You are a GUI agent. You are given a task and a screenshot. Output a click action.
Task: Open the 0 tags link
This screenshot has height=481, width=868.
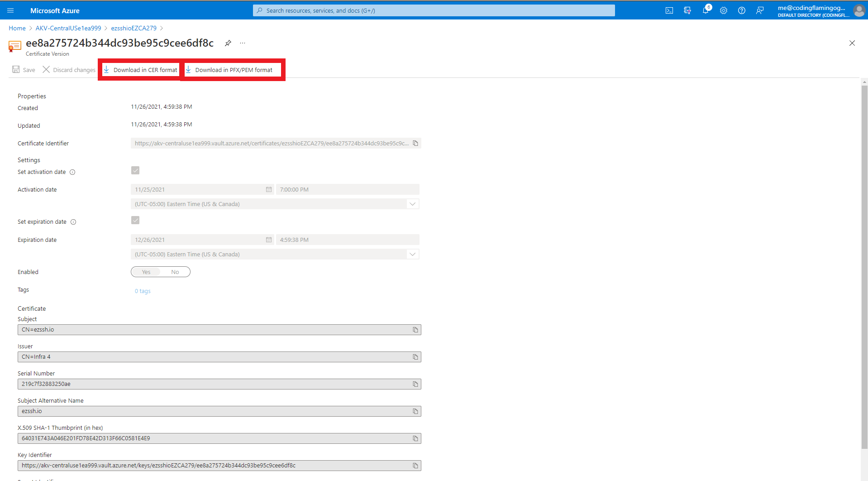pyautogui.click(x=143, y=291)
